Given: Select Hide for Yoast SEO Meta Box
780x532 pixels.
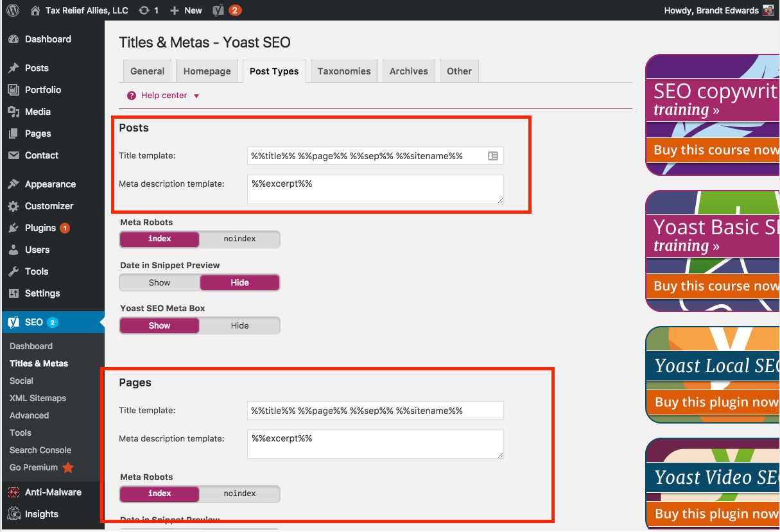Looking at the screenshot, I should (x=240, y=325).
